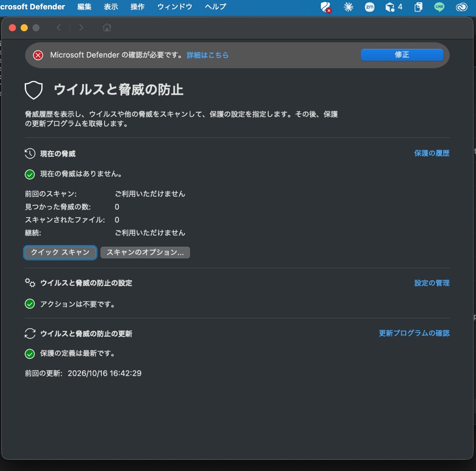476x471 pixels.
Task: Open the 操作 menu
Action: [x=138, y=7]
